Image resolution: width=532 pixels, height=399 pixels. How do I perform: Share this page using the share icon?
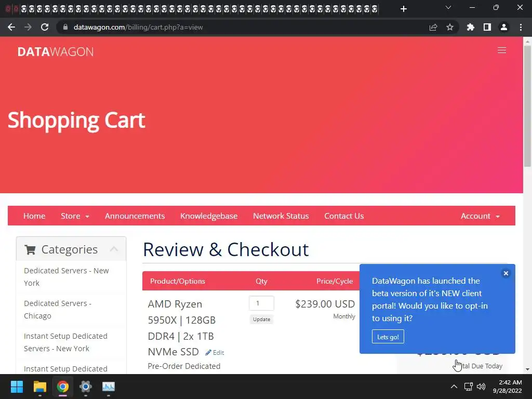pyautogui.click(x=433, y=27)
